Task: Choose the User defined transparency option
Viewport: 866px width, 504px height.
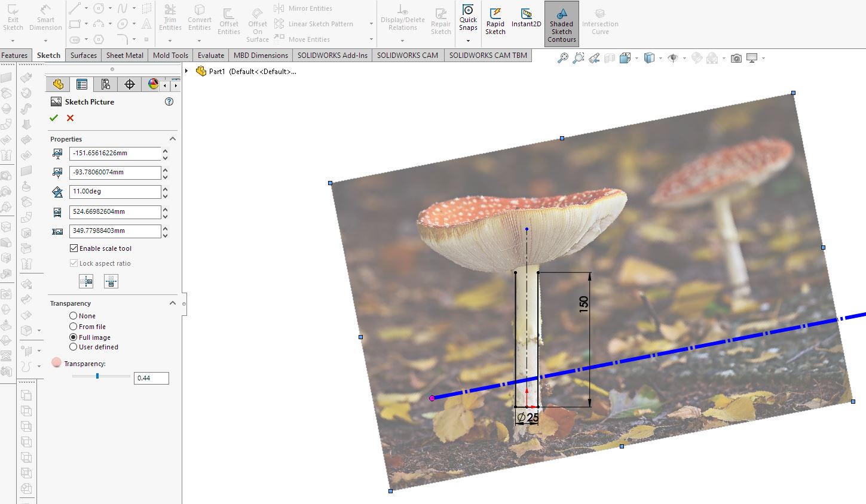Action: point(73,346)
